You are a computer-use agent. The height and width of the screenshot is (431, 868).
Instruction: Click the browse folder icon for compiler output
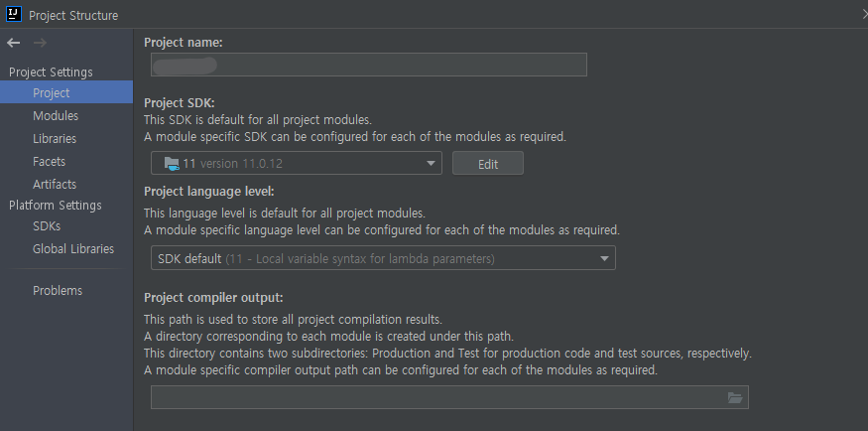[x=734, y=397]
